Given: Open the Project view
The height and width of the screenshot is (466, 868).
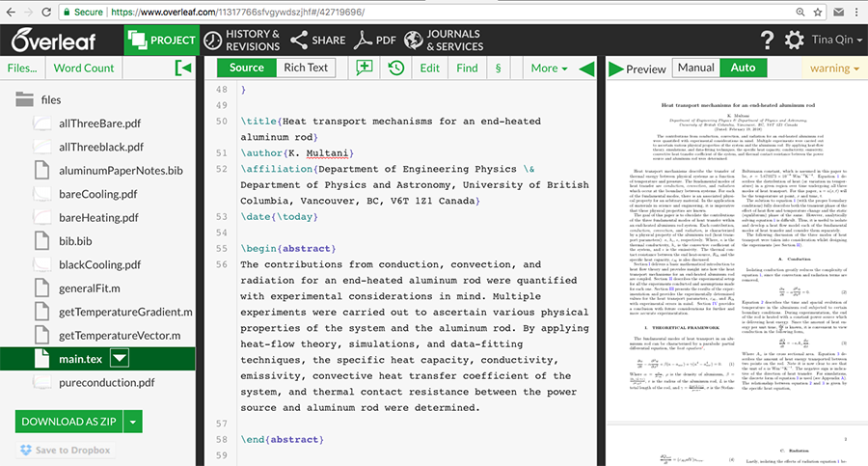Looking at the screenshot, I should click(x=162, y=40).
